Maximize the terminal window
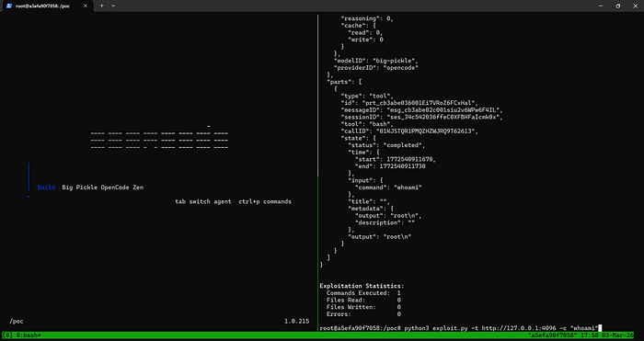Viewport: 644px width, 341px height. point(617,6)
